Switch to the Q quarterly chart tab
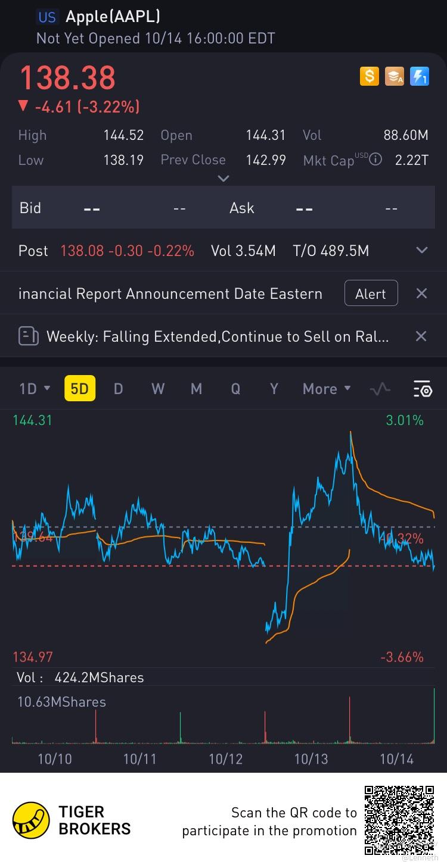447x868 pixels. tap(235, 389)
